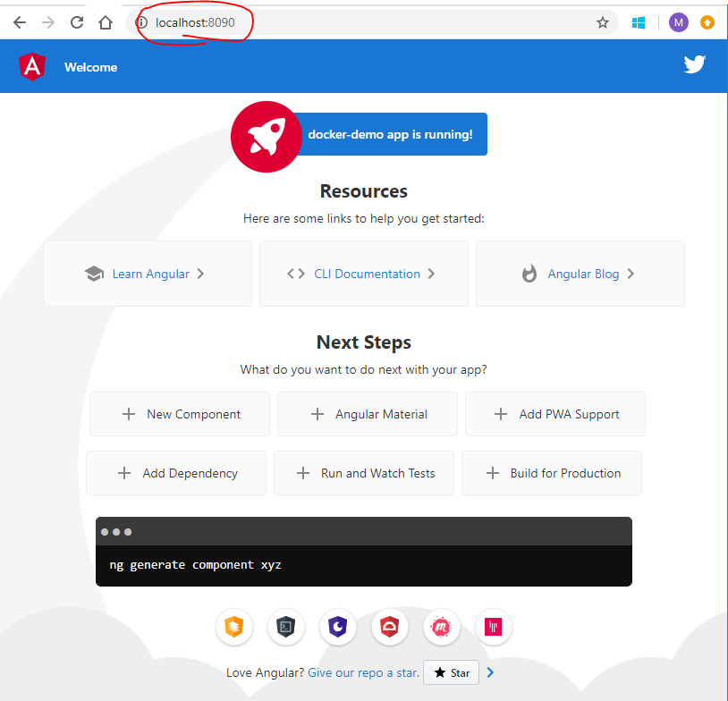Click the chevron after CLI Documentation
728x701 pixels.
tap(431, 274)
